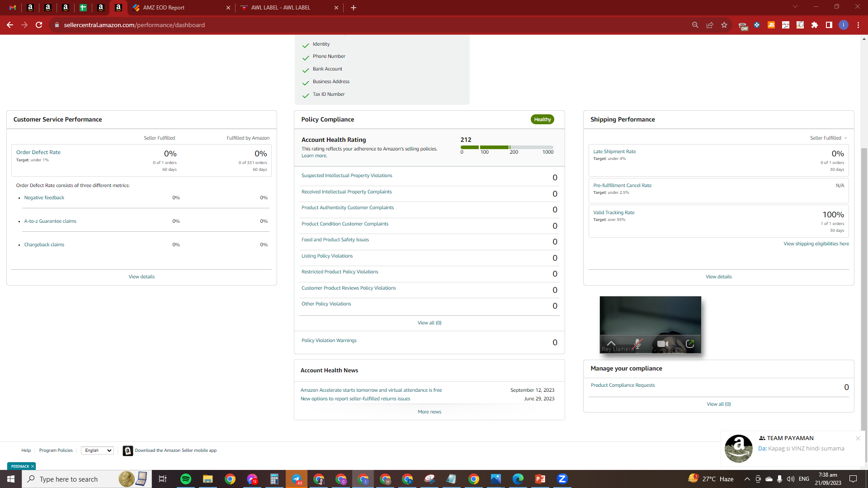Open Restricted Product Policy Violations
The width and height of the screenshot is (868, 488).
[340, 272]
